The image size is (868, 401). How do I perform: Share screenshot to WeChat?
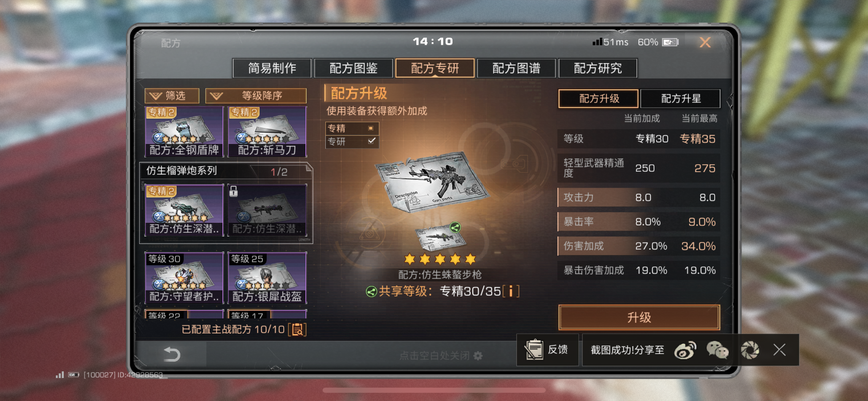(717, 350)
